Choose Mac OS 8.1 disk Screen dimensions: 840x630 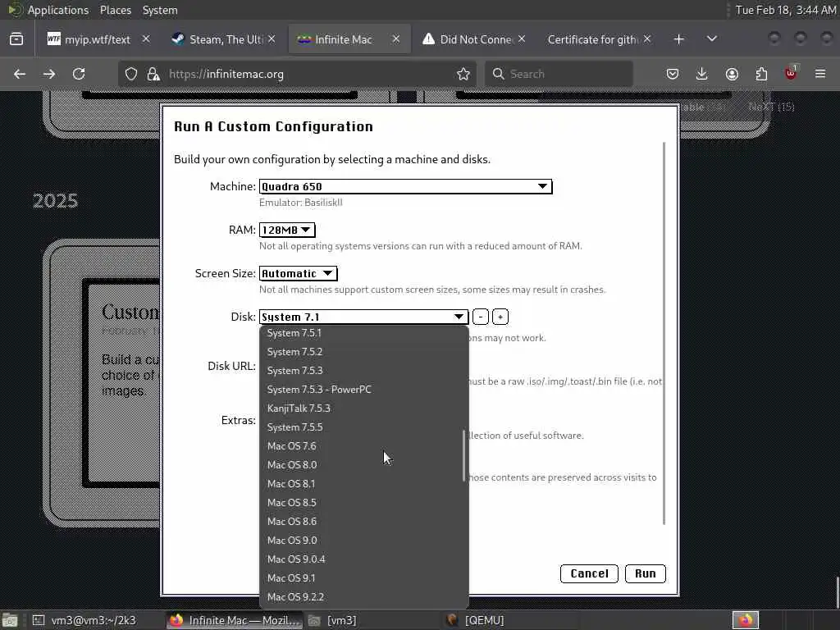tap(363, 484)
